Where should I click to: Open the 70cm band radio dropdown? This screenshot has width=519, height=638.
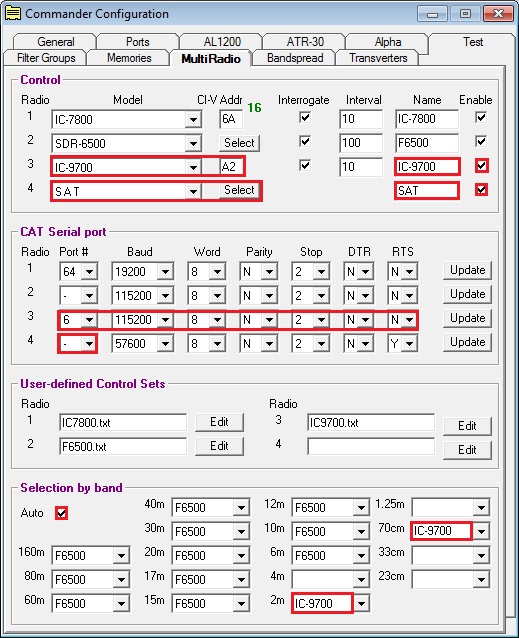coord(482,531)
